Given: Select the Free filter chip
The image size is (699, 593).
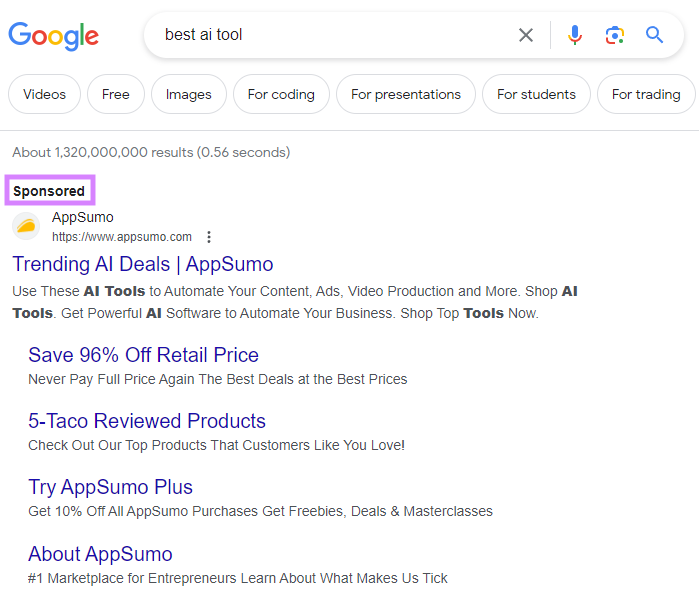Looking at the screenshot, I should click(116, 94).
